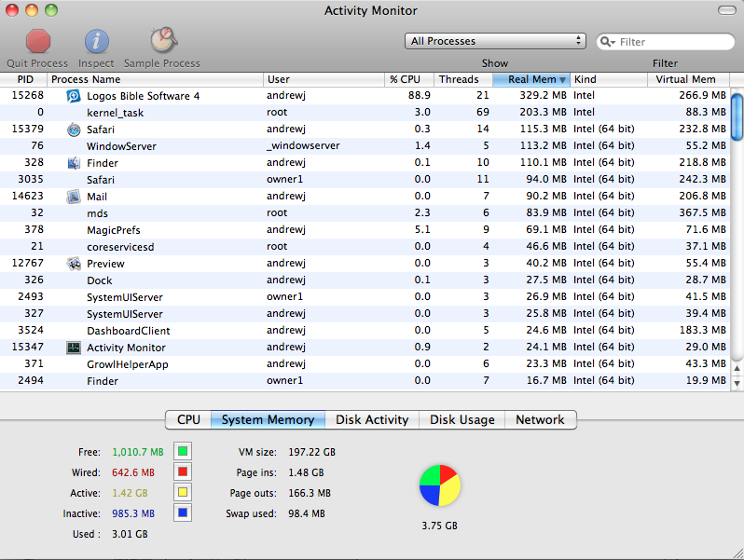Sort by Threads column header
This screenshot has height=560, width=744.
coord(463,79)
